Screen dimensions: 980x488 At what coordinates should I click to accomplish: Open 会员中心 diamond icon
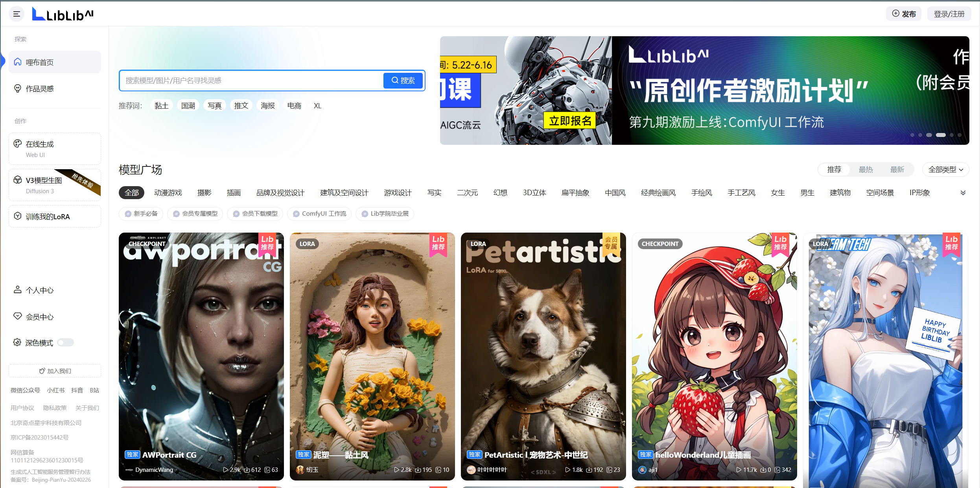click(18, 316)
